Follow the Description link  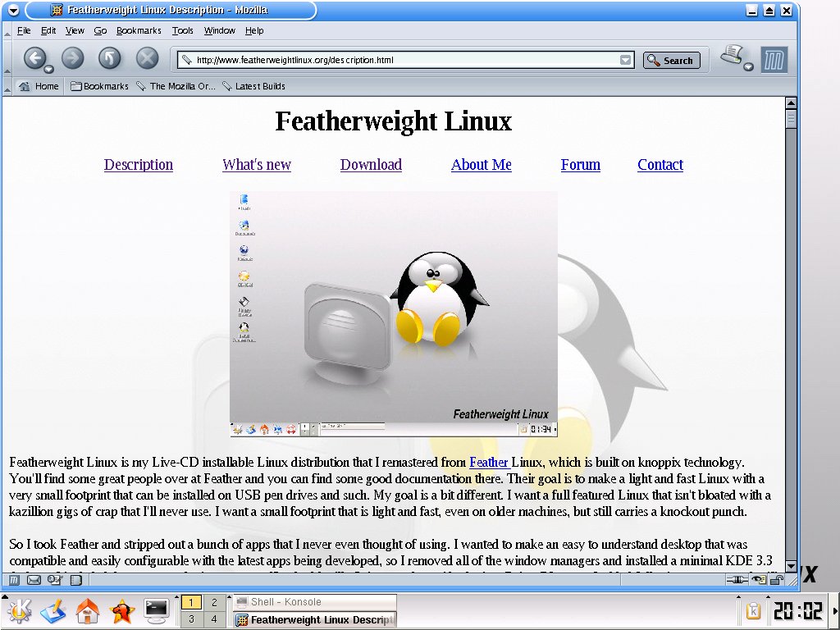[138, 164]
